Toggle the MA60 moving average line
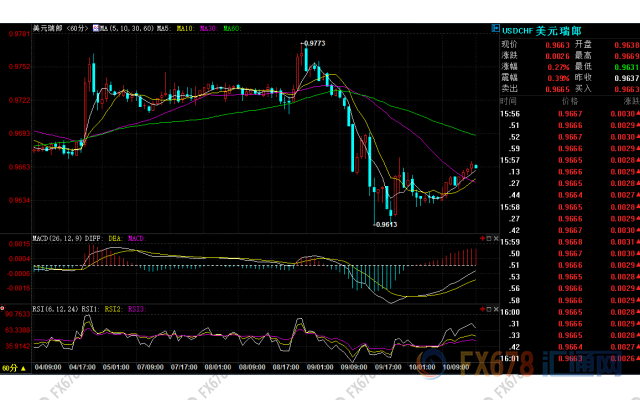The height and width of the screenshot is (400, 640). pos(231,29)
